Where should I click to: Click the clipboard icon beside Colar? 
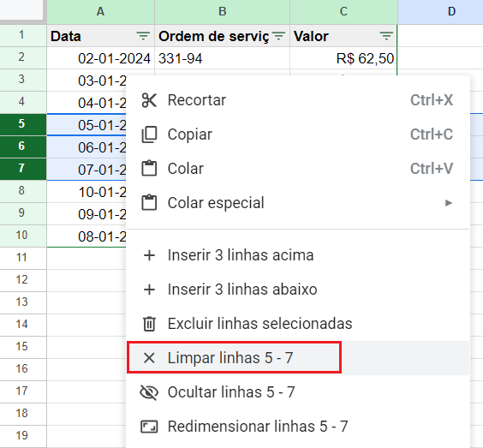tap(149, 168)
